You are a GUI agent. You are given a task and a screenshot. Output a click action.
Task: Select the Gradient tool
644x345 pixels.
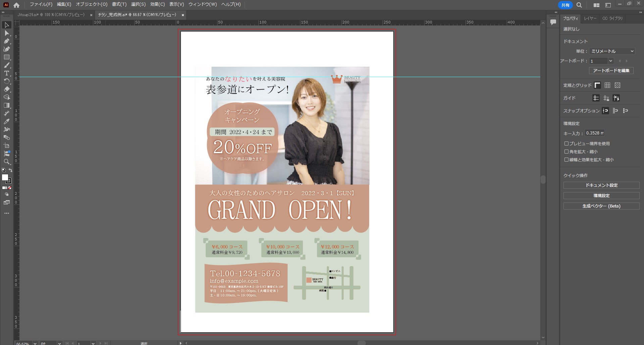tap(6, 105)
